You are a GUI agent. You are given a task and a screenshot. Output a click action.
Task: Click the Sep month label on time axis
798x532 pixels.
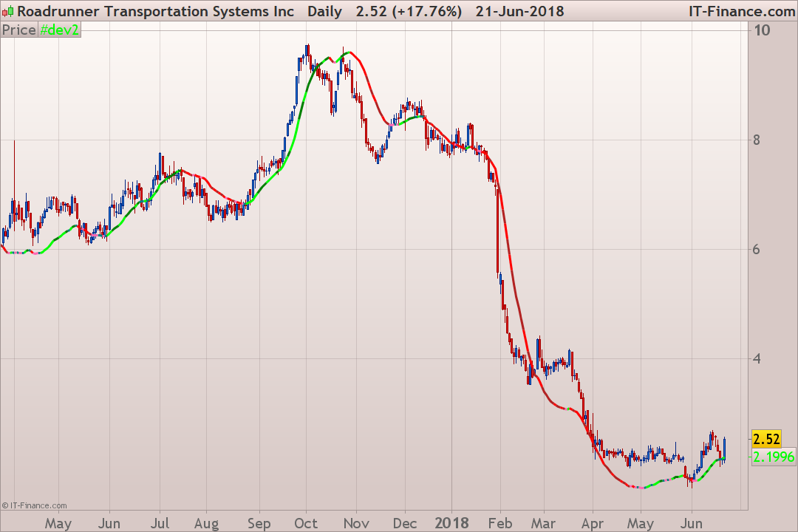point(259,523)
